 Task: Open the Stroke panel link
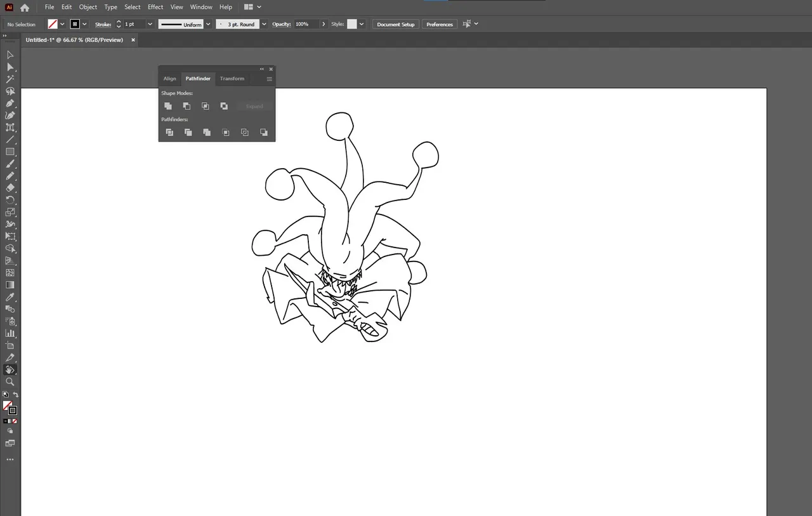coord(103,24)
